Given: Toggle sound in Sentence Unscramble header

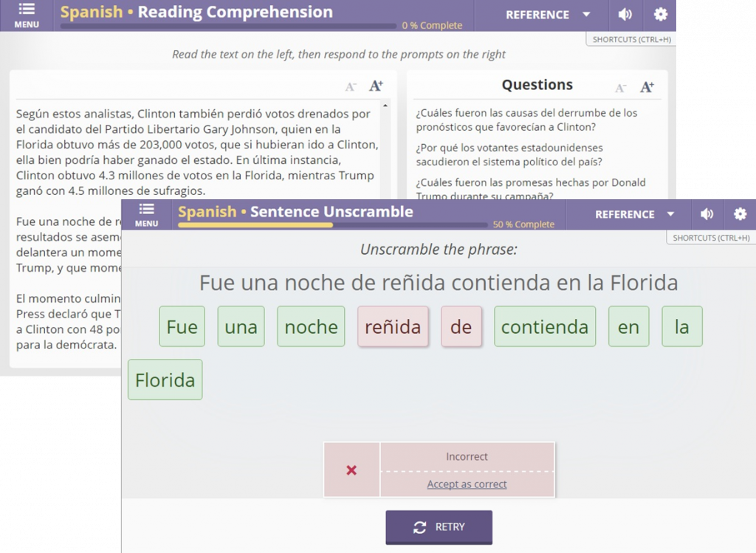Looking at the screenshot, I should coord(707,214).
